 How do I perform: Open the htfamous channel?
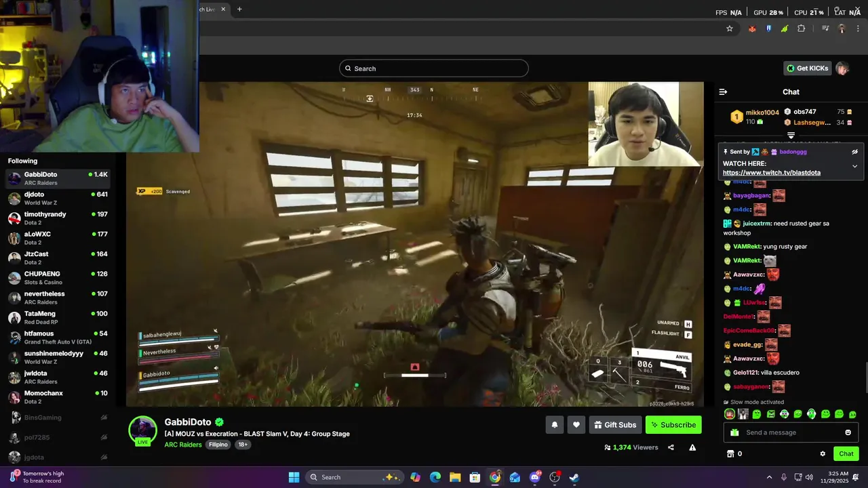[x=58, y=338]
